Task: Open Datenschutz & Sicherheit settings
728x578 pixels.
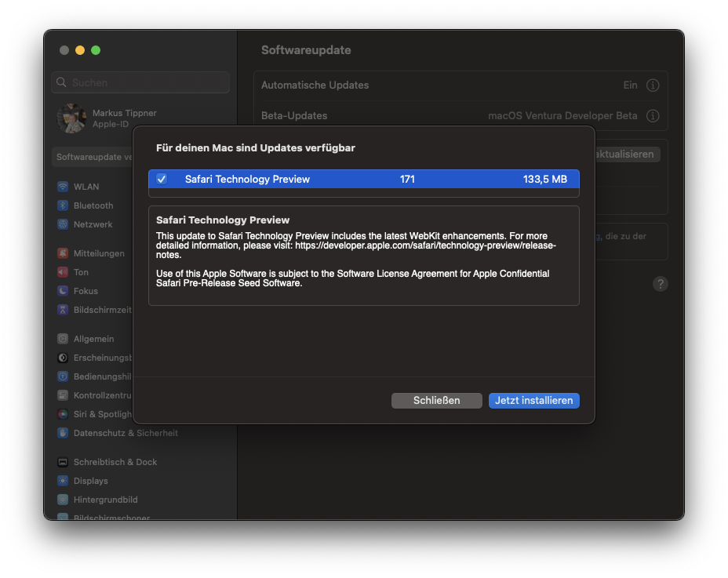Action: pyautogui.click(x=125, y=433)
